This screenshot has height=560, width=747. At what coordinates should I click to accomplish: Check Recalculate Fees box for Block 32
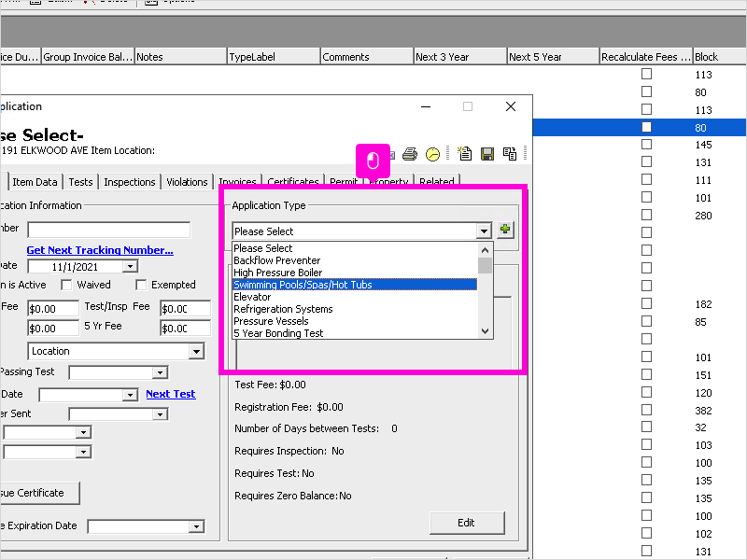646,427
